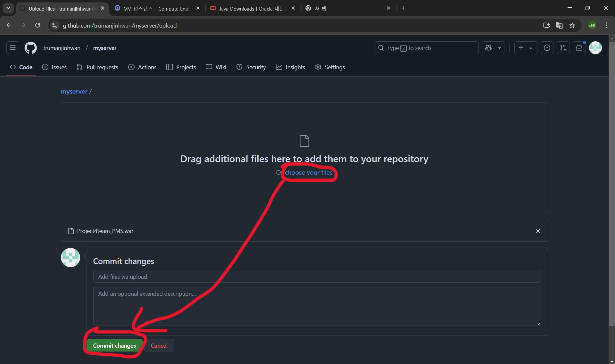Screen dimensions: 615x364
Task: Open the Google Translate icon in address bar
Action: 559,26
